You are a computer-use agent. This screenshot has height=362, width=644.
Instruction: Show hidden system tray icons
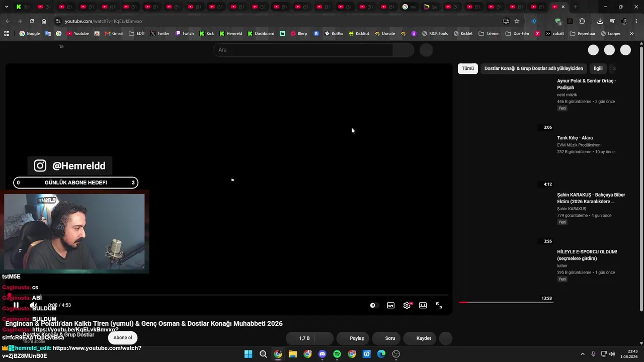pyautogui.click(x=583, y=354)
